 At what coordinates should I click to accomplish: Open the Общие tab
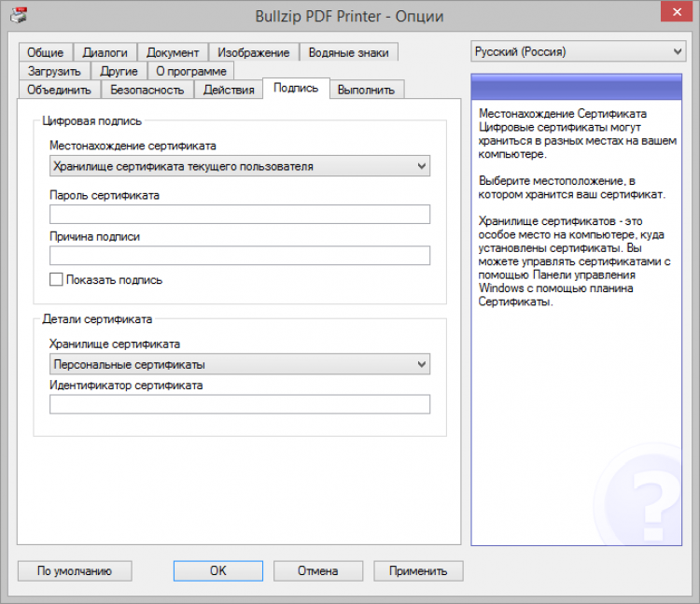tap(46, 52)
